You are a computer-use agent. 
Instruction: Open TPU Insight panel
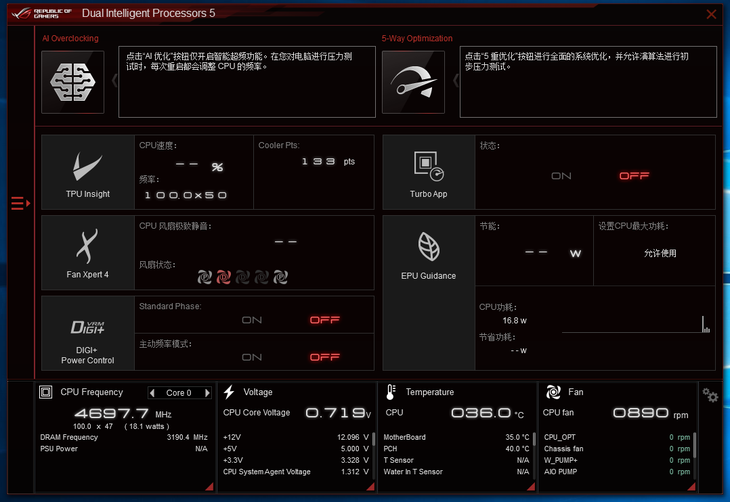coord(88,172)
